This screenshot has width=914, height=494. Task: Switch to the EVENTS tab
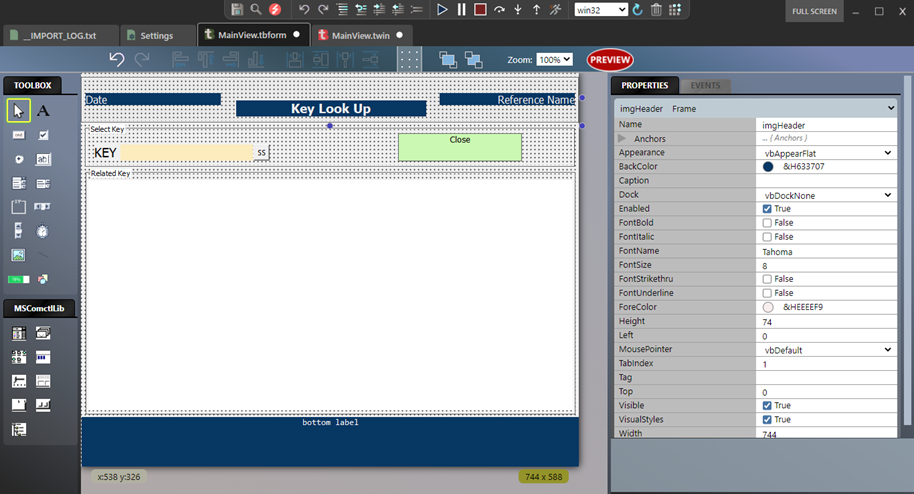[705, 85]
